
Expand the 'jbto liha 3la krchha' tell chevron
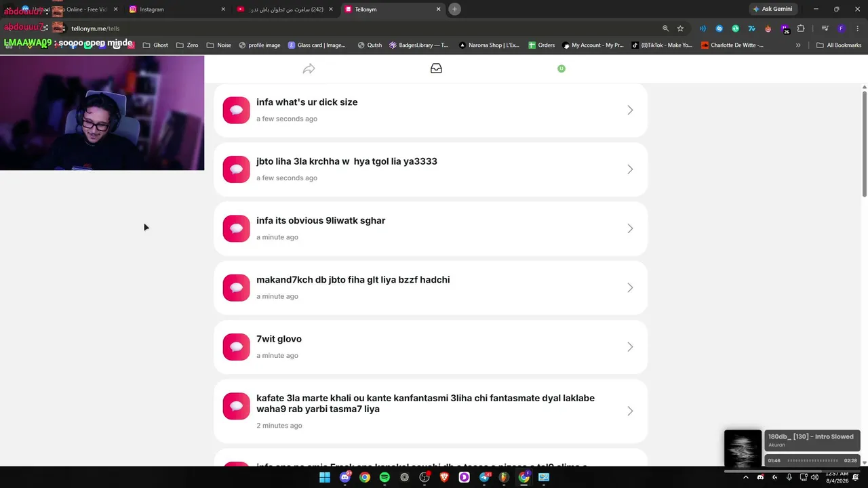pyautogui.click(x=630, y=169)
